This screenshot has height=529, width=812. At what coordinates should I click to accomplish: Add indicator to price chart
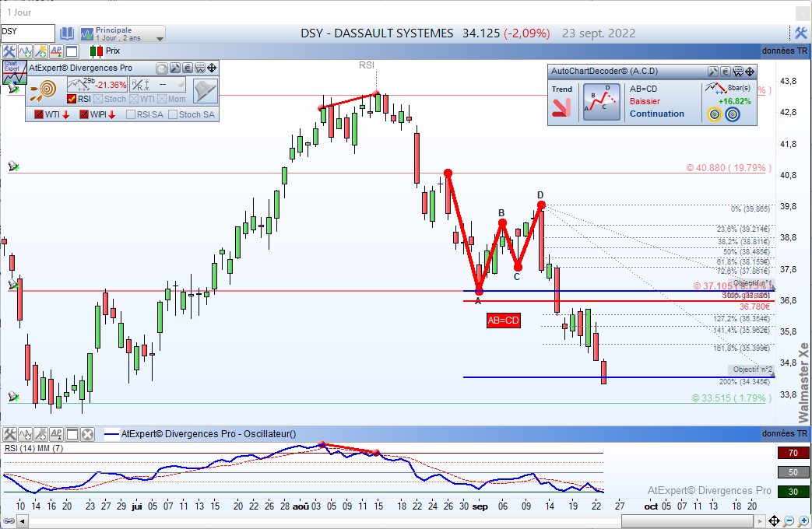point(25,51)
